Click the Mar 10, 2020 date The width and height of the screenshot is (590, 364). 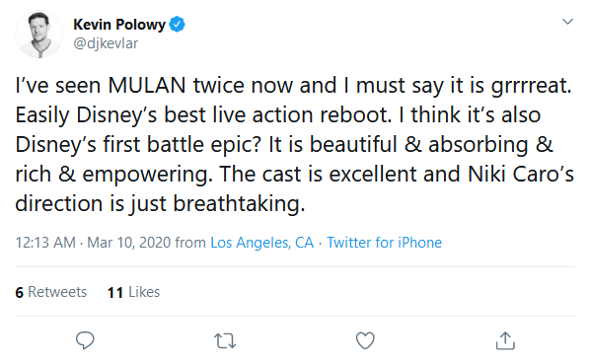pos(128,243)
